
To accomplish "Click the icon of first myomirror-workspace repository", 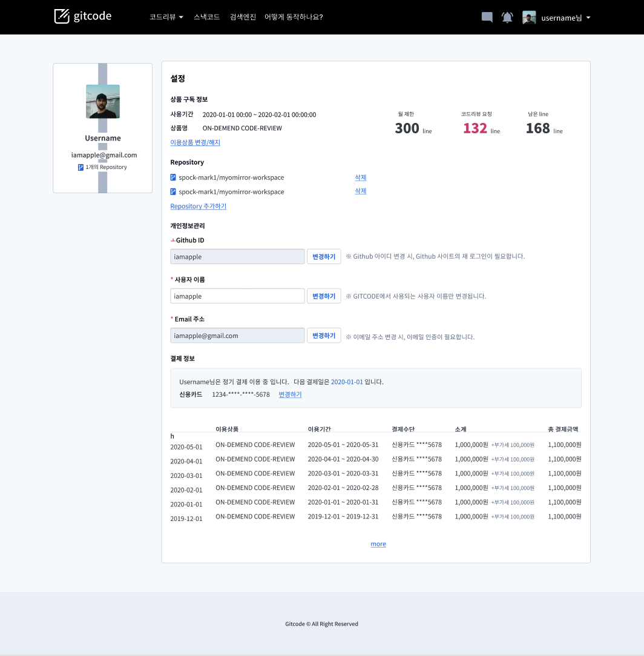I will pyautogui.click(x=173, y=177).
